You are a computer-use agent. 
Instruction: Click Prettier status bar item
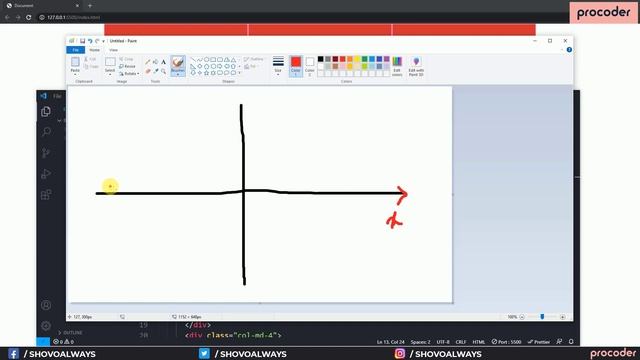coord(539,342)
